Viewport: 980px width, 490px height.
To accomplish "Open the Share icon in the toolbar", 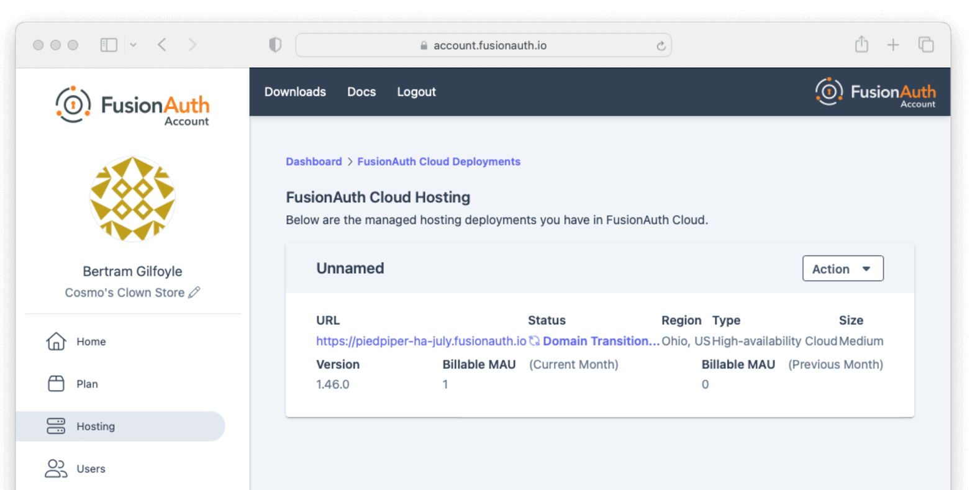I will pyautogui.click(x=861, y=44).
